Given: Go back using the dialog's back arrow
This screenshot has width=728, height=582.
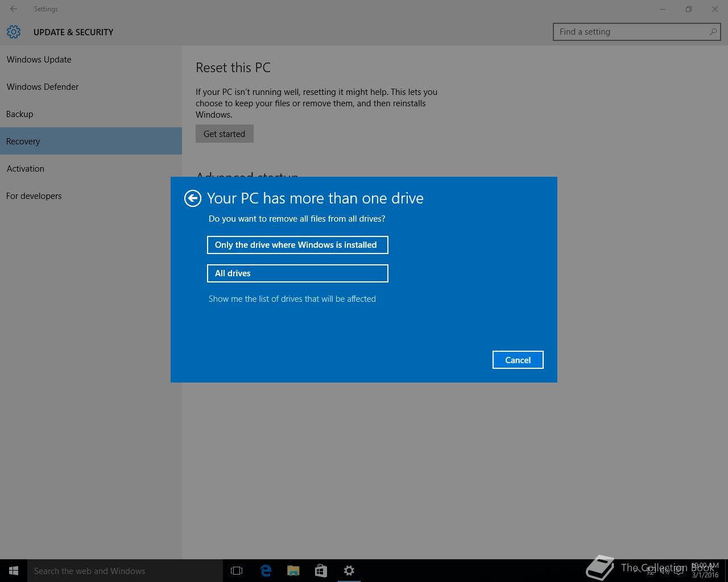Looking at the screenshot, I should tap(193, 198).
